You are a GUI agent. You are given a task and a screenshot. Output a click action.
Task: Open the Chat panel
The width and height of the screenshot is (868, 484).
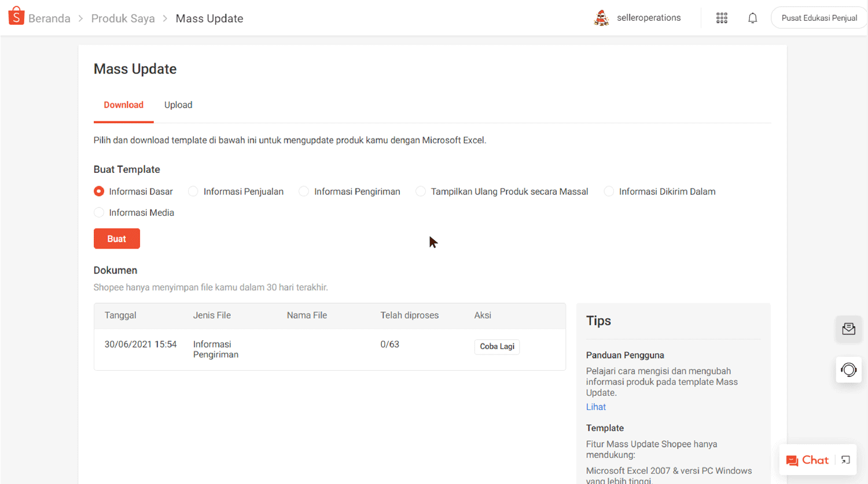tap(808, 460)
